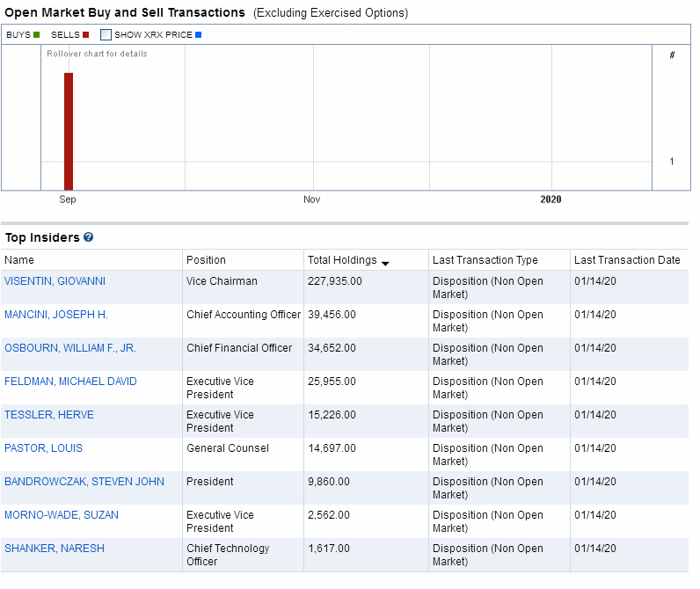Select holdings value 2,562.00
Image resolution: width=700 pixels, height=589 pixels.
329,515
